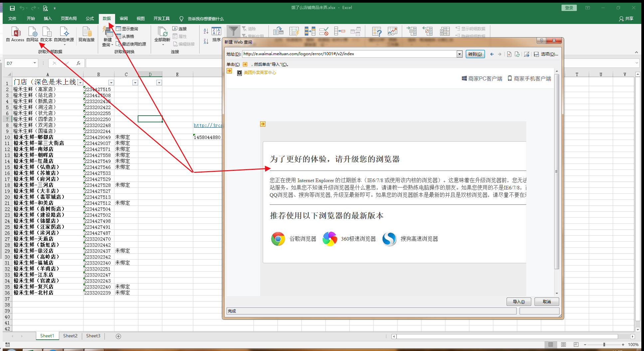This screenshot has height=351, width=644.
Task: Click the http://jrca hyperlink cell
Action: coord(208,125)
